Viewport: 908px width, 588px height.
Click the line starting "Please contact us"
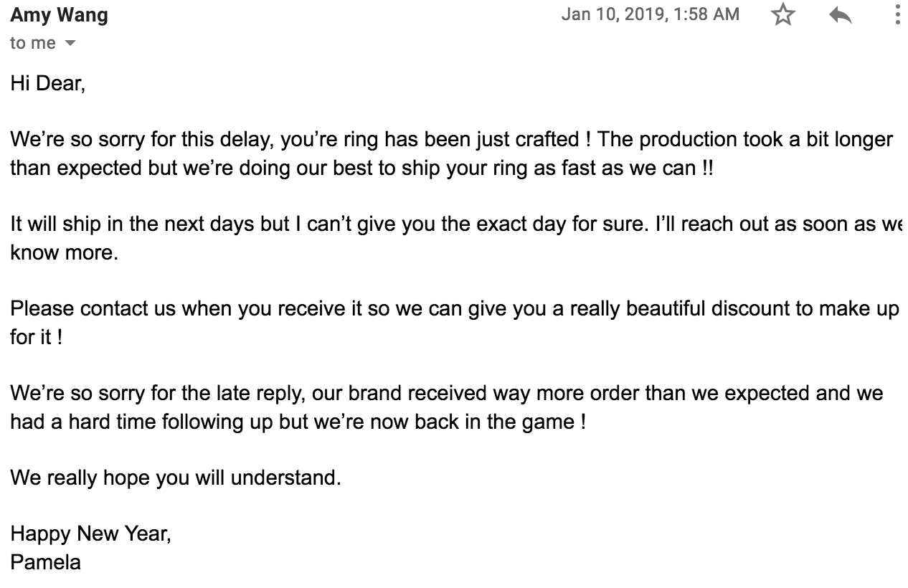455,309
